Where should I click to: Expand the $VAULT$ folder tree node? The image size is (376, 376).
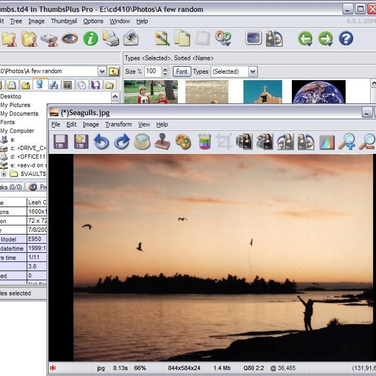4,174
